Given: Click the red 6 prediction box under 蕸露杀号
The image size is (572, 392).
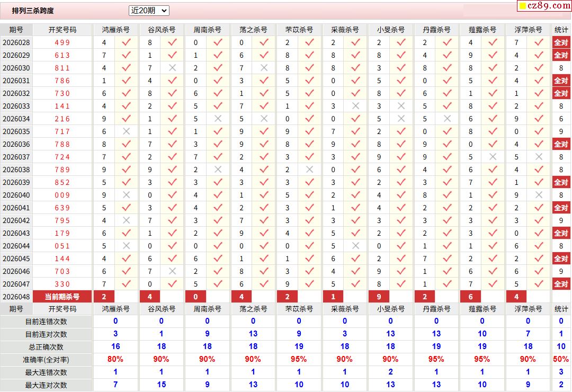Looking at the screenshot, I should (470, 297).
